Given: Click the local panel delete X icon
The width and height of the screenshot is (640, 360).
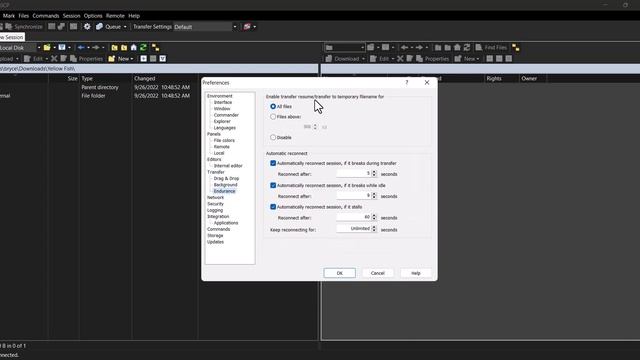Looking at the screenshot, I should pyautogui.click(x=54, y=59).
